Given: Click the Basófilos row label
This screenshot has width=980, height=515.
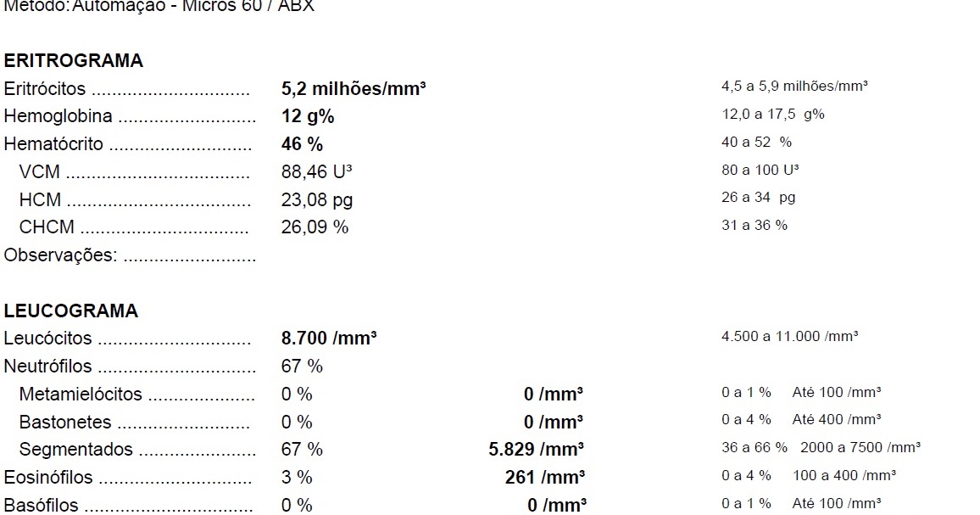Looking at the screenshot, I should [x=42, y=505].
